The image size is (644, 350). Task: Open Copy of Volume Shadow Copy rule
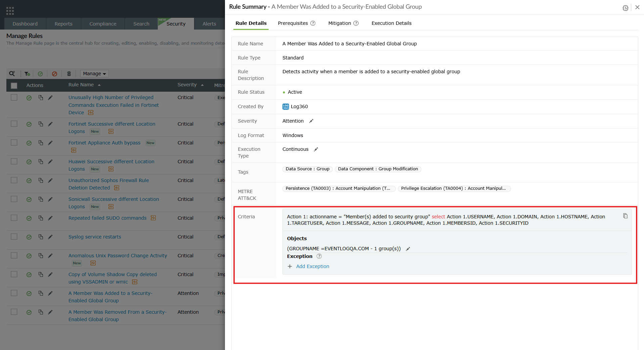[x=112, y=278]
